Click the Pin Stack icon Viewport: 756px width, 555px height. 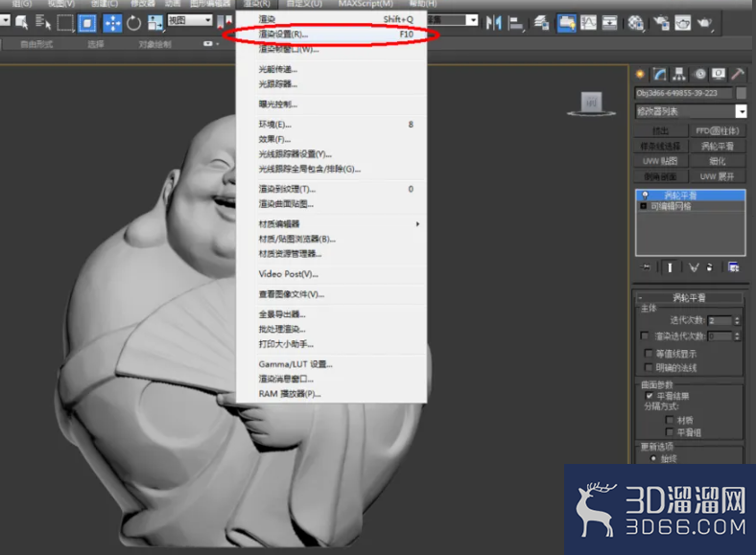pyautogui.click(x=645, y=266)
